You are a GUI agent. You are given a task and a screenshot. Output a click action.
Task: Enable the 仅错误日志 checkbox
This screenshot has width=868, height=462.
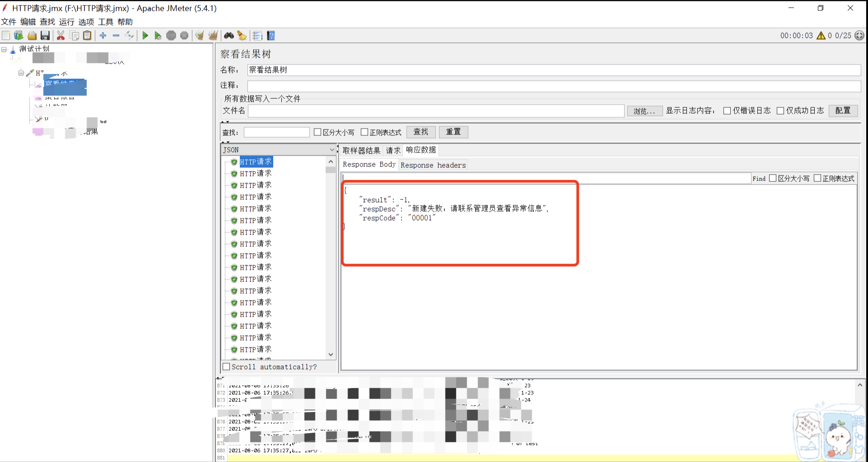click(727, 111)
